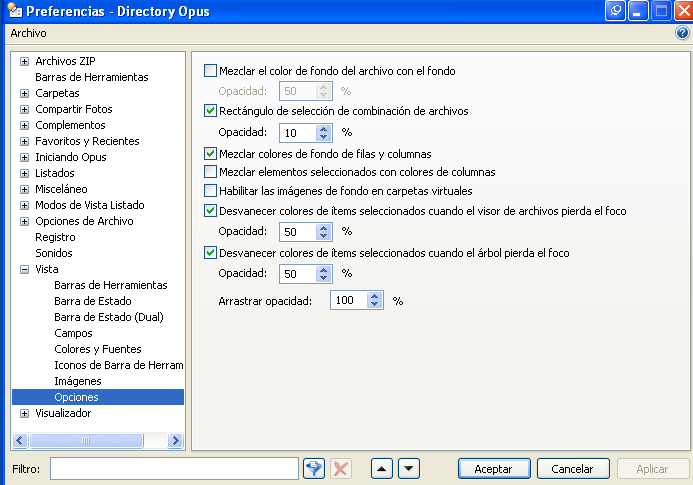Screen dimensions: 693x485
Task: Expand Opciones de Archivo node
Action: [x=25, y=221]
